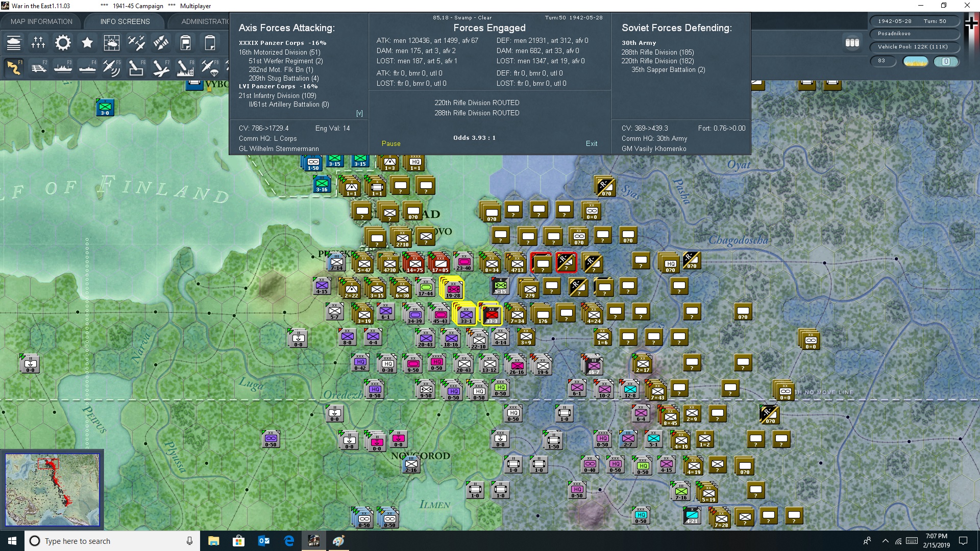Screen dimensions: 980x551
Task: Select the F4 amphibious transport mode
Action: pyautogui.click(x=87, y=67)
